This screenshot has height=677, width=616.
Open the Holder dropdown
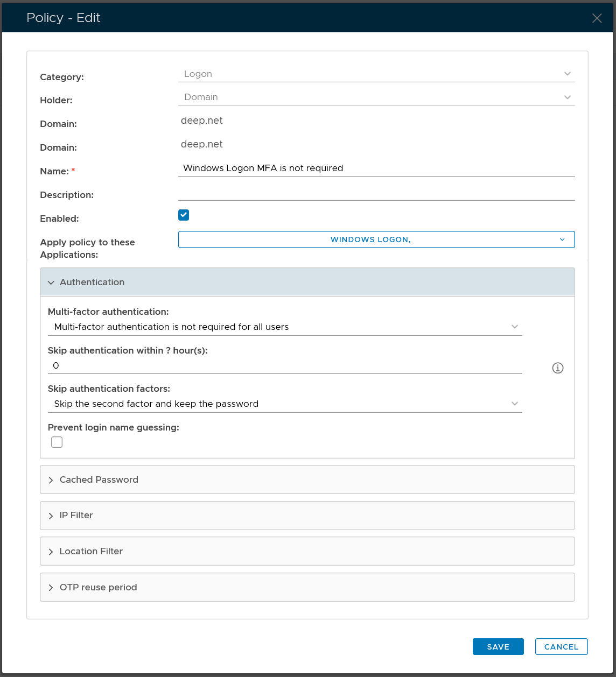[x=376, y=97]
